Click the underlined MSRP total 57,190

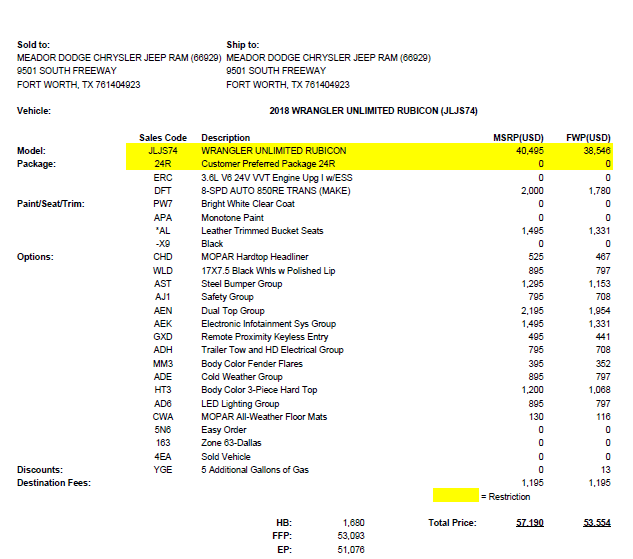[x=530, y=523]
